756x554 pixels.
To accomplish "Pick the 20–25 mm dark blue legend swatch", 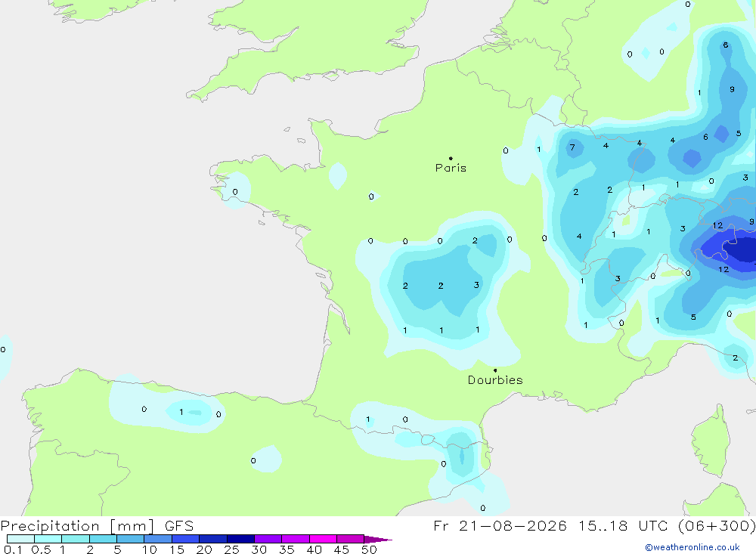I will point(212,539).
